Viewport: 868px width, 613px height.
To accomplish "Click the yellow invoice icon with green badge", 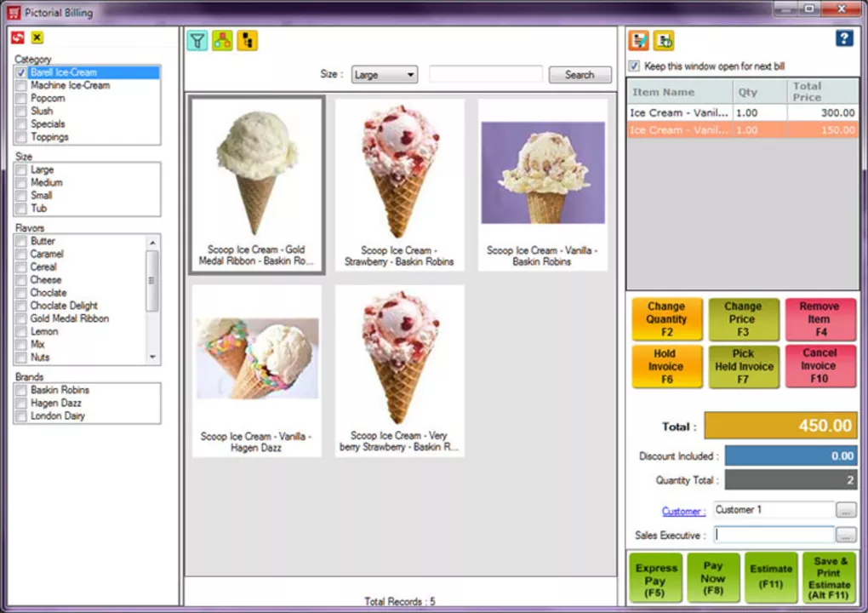I will [x=664, y=40].
